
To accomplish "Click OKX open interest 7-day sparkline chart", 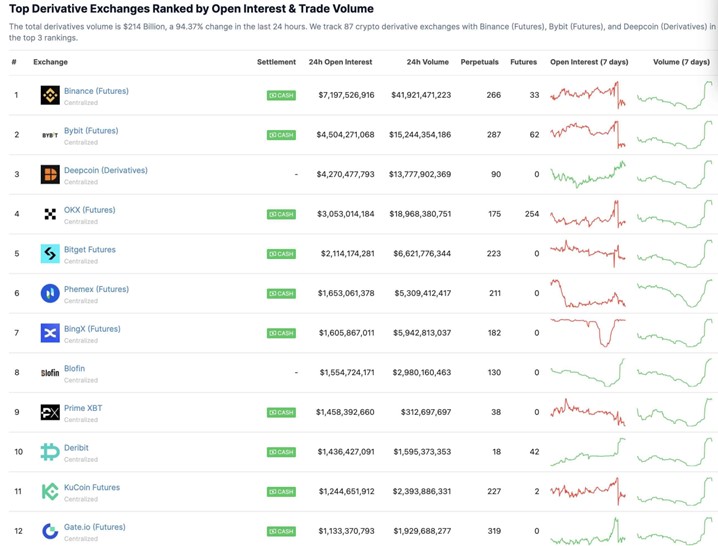I will click(x=588, y=214).
